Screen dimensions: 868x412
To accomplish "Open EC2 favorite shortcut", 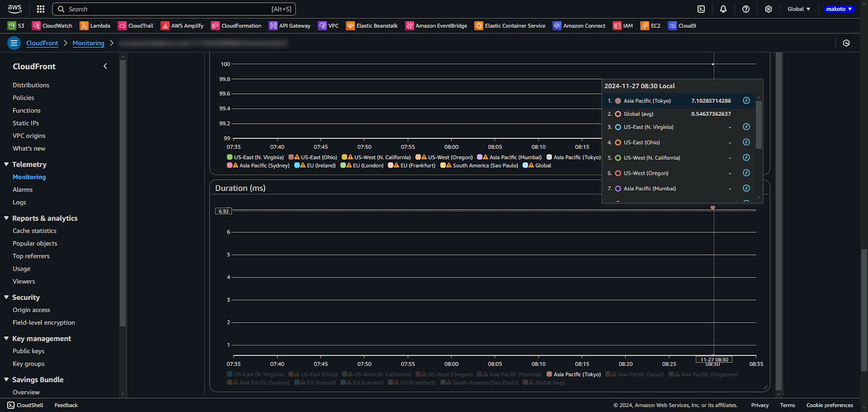I will 650,26.
